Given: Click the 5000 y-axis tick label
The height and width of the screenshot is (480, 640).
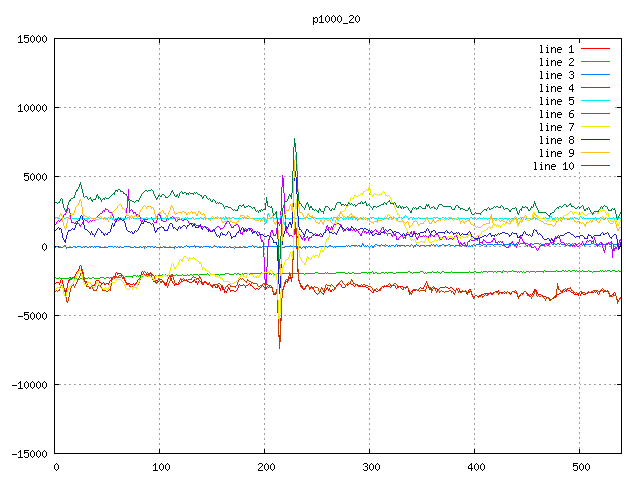Looking at the screenshot, I should tap(35, 177).
